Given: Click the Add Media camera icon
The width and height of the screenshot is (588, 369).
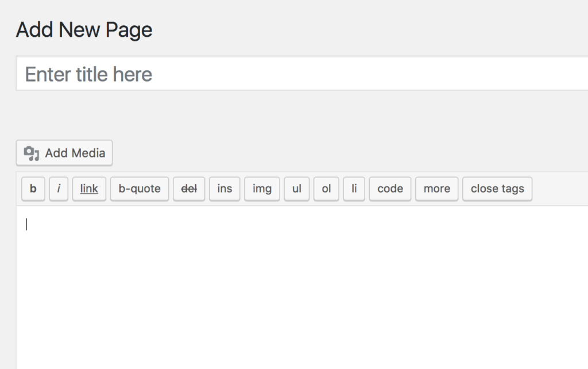Looking at the screenshot, I should pyautogui.click(x=32, y=153).
